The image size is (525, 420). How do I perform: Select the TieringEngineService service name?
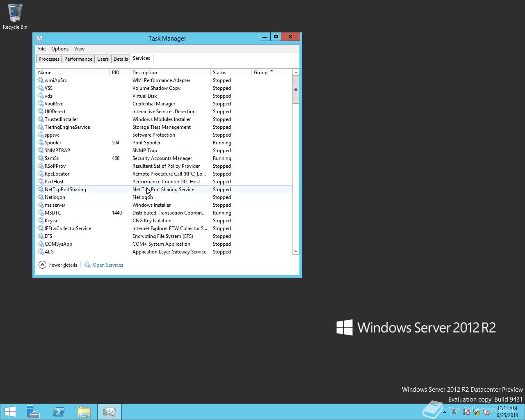67,127
